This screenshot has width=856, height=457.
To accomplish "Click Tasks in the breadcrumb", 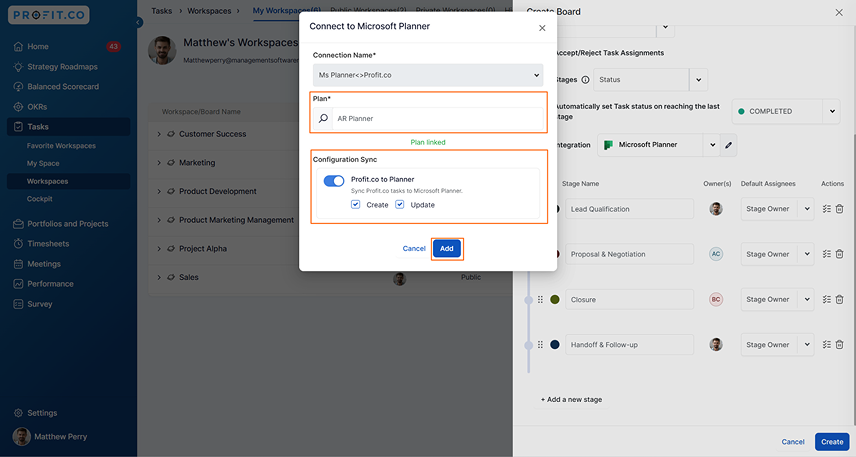I will (162, 11).
